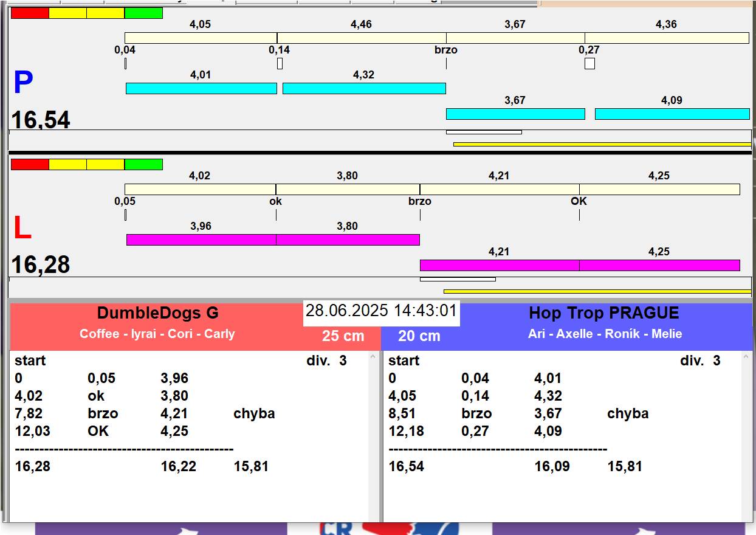Image resolution: width=756 pixels, height=535 pixels.
Task: Select the cyan 3,67 run bar
Action: coord(515,114)
